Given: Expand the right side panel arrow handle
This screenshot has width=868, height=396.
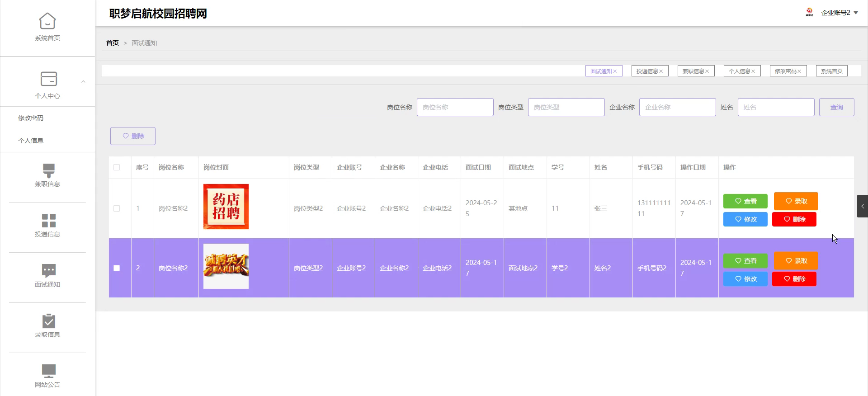Looking at the screenshot, I should (863, 206).
